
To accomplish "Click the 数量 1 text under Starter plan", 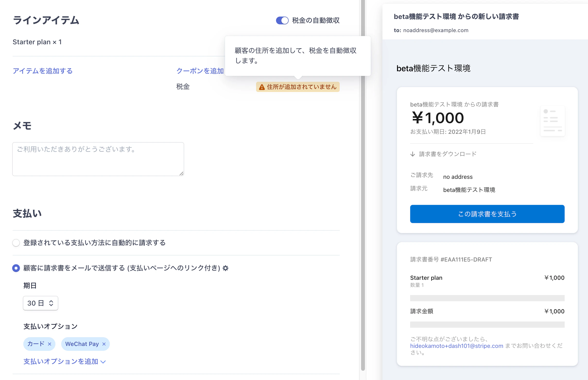I will click(x=417, y=285).
